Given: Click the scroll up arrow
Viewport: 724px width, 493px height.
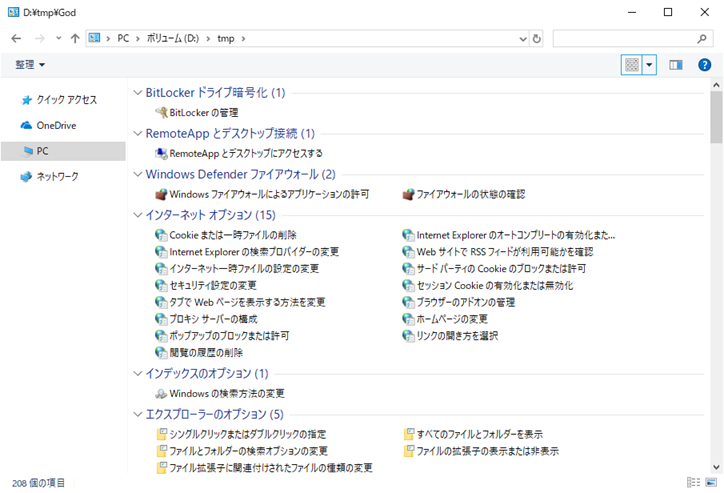Looking at the screenshot, I should click(x=716, y=85).
